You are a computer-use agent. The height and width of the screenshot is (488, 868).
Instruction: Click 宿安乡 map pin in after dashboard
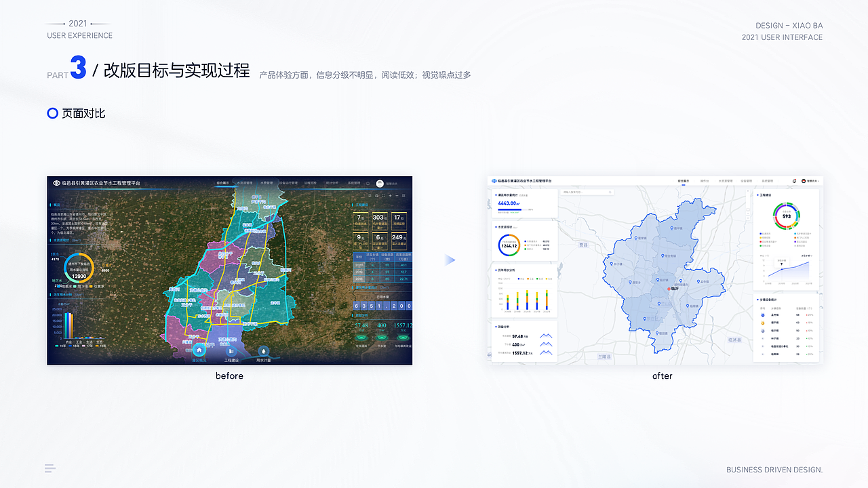(630, 282)
